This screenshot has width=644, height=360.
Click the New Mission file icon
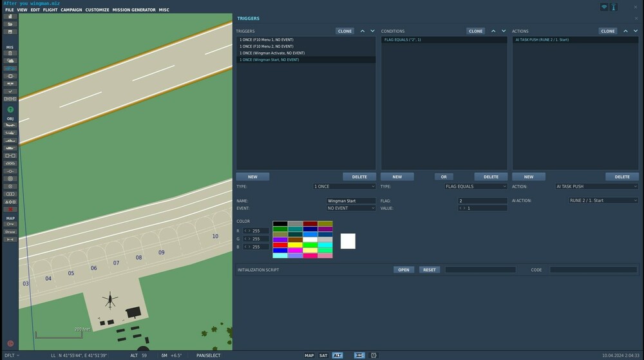[10, 16]
